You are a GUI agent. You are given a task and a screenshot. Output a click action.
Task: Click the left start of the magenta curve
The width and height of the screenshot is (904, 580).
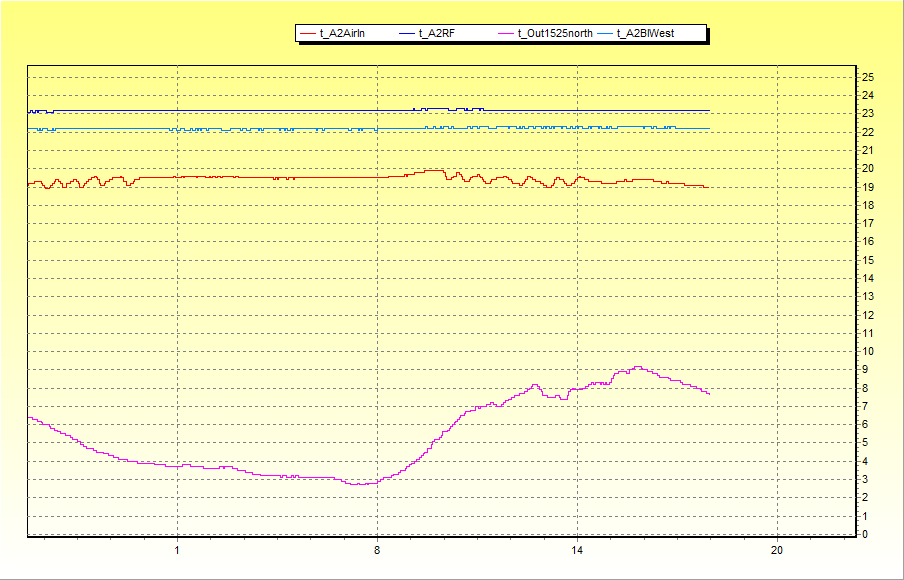click(29, 418)
